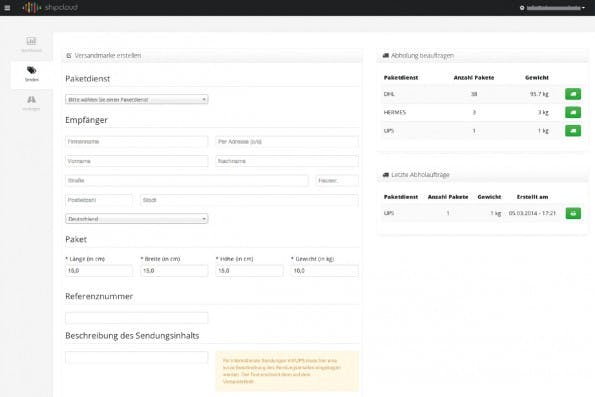The width and height of the screenshot is (595, 397).
Task: Click the DHL row carrier name
Action: tap(389, 94)
